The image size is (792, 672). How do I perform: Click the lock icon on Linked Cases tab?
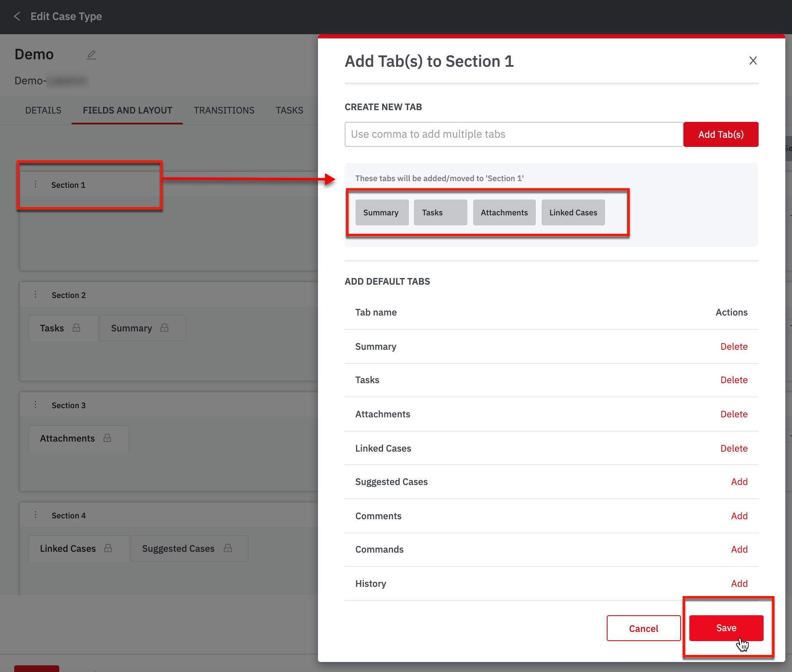pos(108,548)
